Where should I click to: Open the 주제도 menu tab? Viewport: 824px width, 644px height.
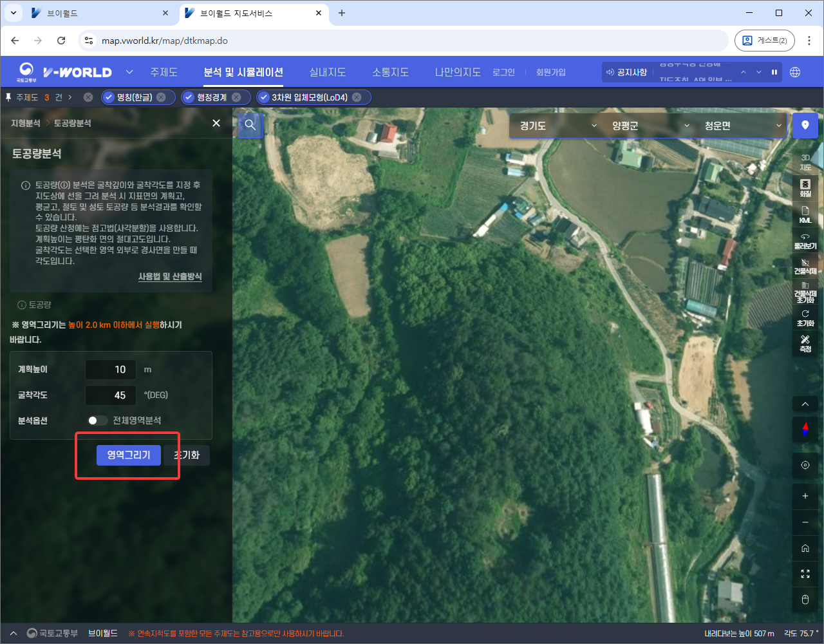click(164, 72)
